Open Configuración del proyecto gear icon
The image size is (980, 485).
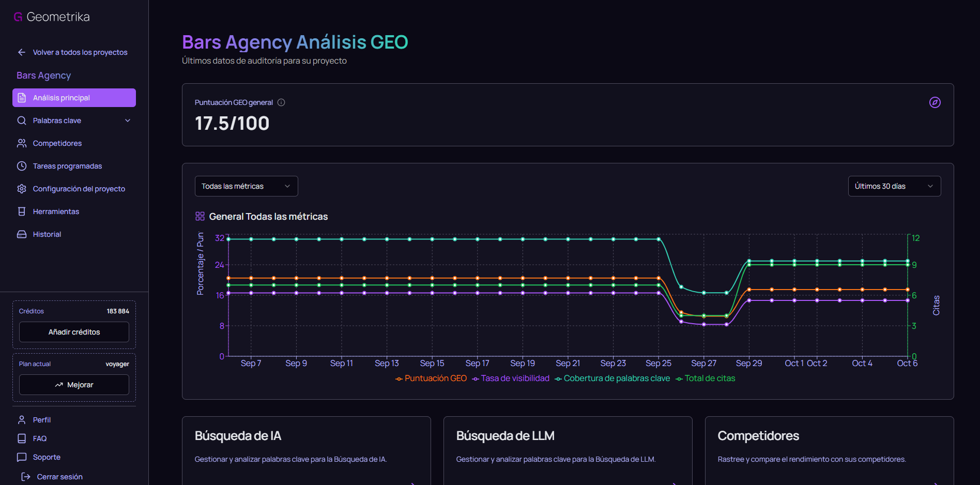(x=22, y=189)
